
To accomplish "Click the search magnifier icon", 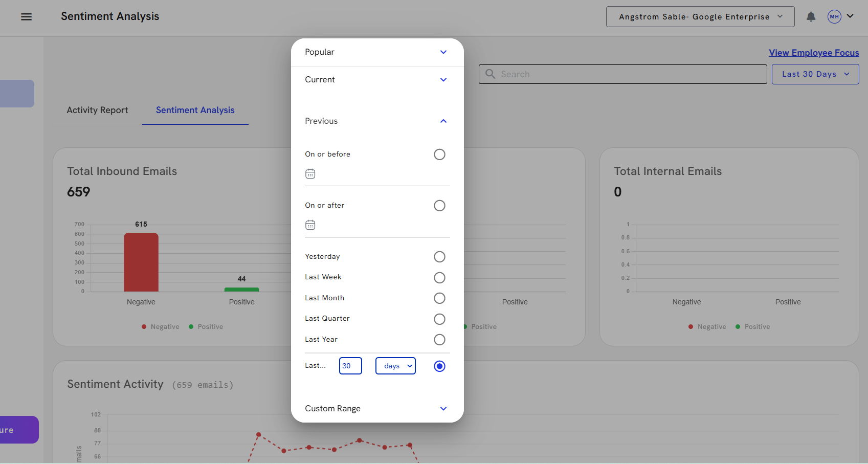I will (490, 74).
